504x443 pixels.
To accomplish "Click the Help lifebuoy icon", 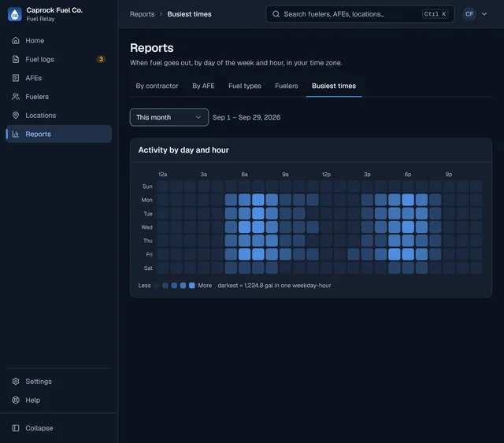I will (x=16, y=400).
